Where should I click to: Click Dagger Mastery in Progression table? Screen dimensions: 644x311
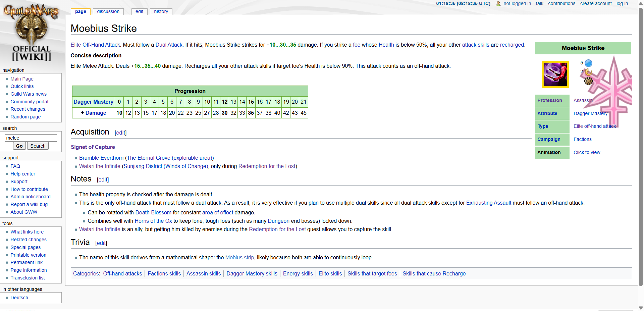point(94,102)
